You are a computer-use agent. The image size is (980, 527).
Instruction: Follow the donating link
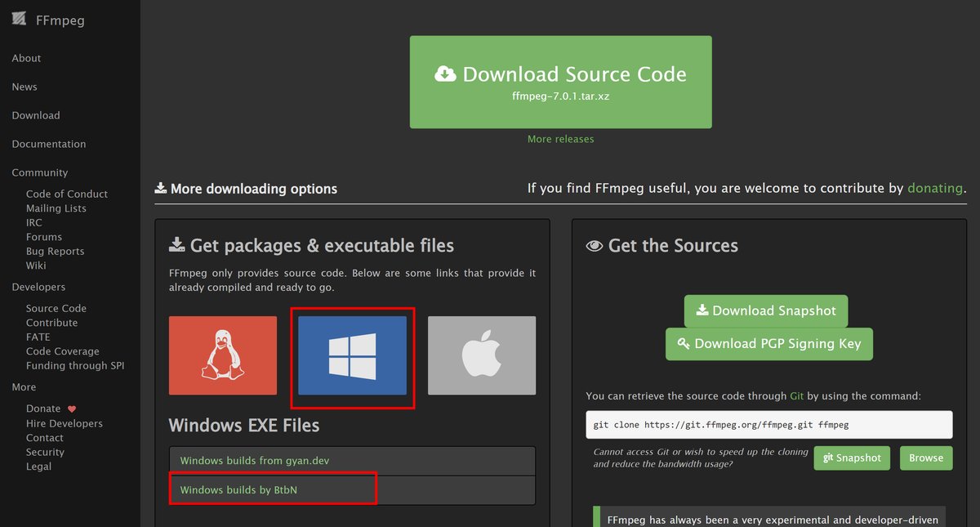935,188
